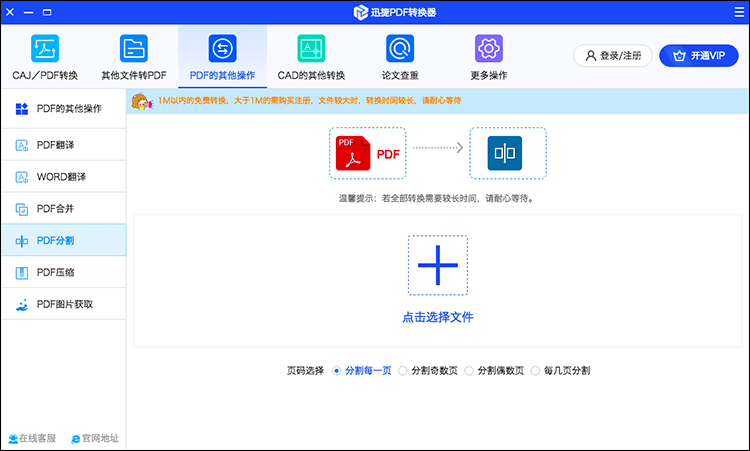Click the PDF的其他操作 swap icon
The image size is (750, 451).
pyautogui.click(x=222, y=48)
